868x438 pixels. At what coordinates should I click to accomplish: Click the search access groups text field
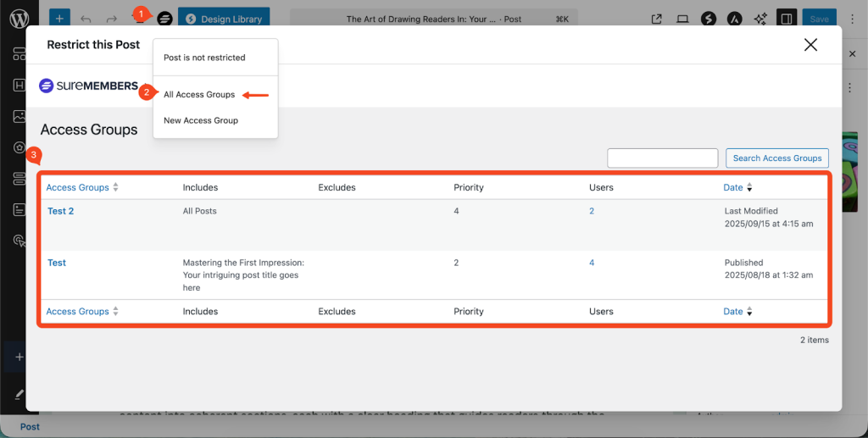click(662, 158)
